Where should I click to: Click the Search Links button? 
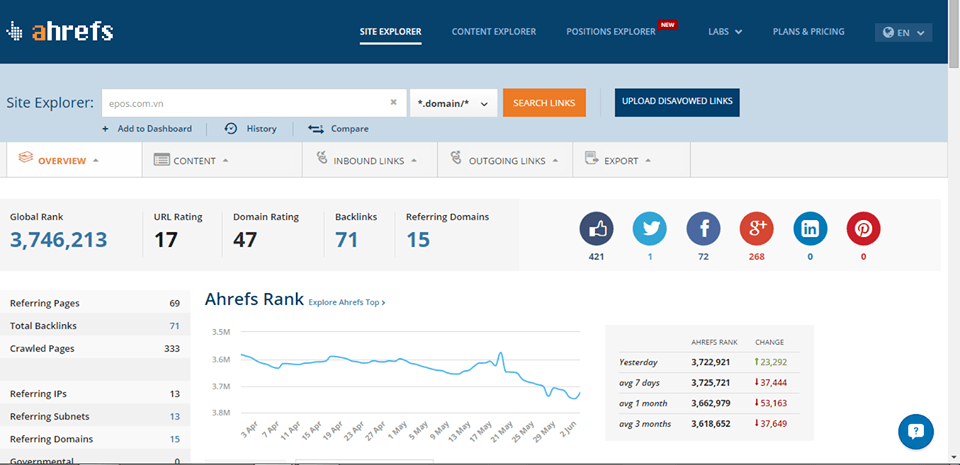coord(544,103)
